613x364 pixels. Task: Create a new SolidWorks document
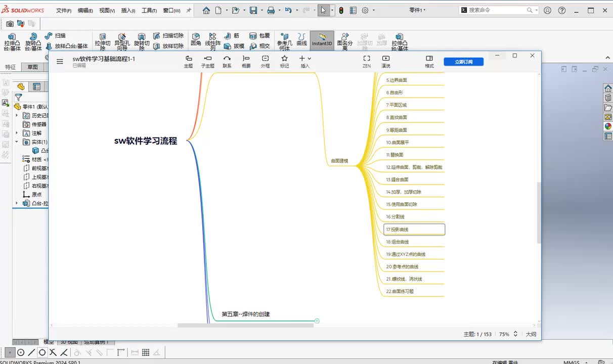pyautogui.click(x=218, y=10)
